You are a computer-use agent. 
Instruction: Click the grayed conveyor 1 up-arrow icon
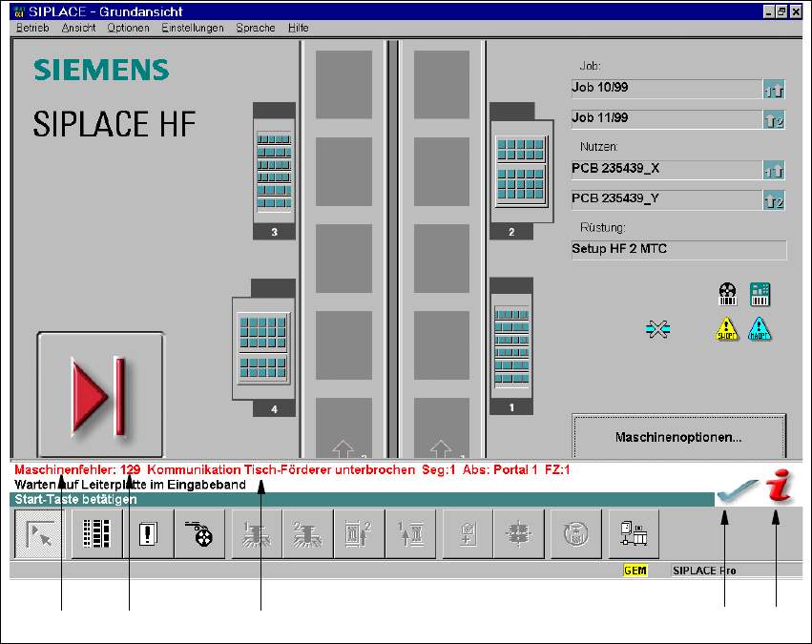tap(410, 534)
